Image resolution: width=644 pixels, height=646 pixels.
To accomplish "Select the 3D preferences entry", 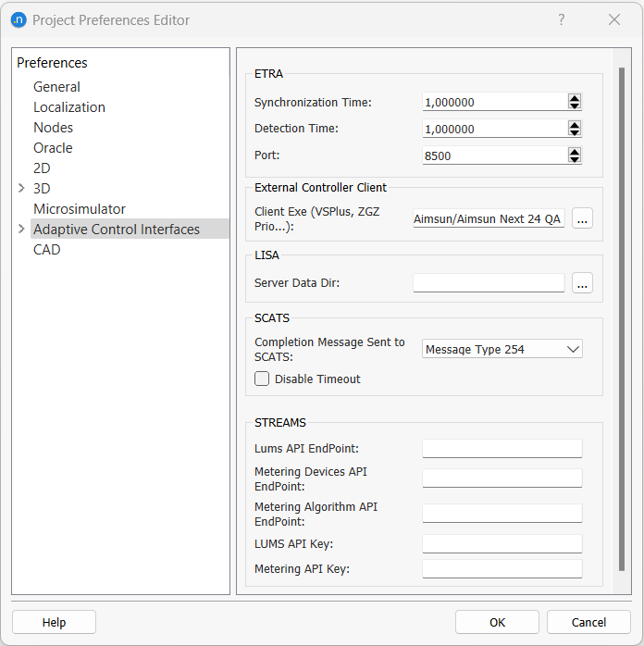I will click(42, 189).
